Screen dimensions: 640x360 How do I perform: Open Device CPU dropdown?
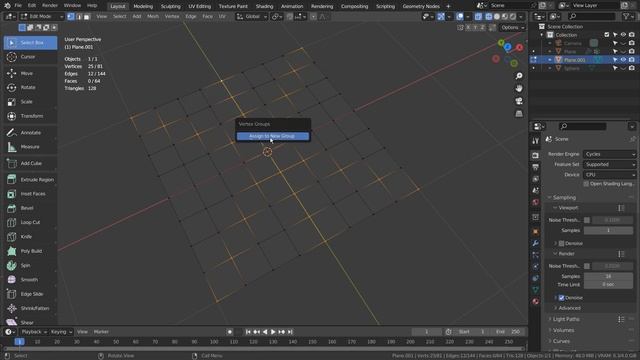pyautogui.click(x=609, y=174)
